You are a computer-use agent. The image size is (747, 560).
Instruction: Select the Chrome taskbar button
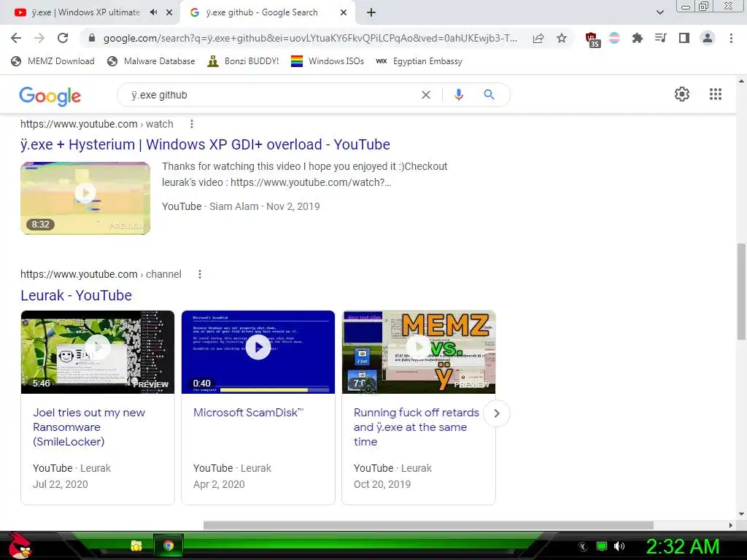pyautogui.click(x=169, y=545)
